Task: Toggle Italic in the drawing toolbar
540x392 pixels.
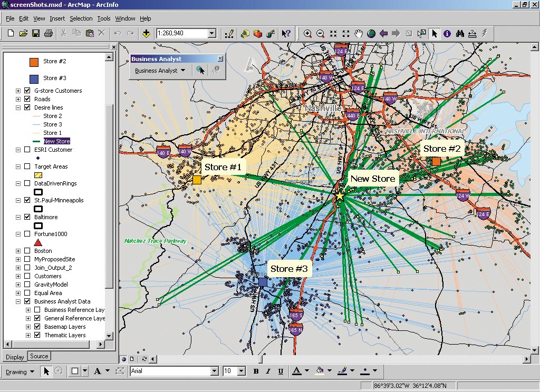Action: 268,371
